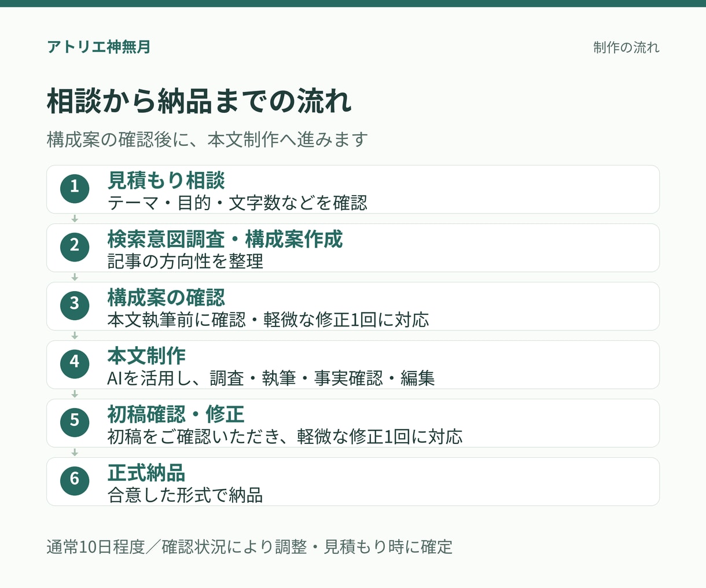Select the 正式納品 step title
The image size is (706, 588).
146,473
